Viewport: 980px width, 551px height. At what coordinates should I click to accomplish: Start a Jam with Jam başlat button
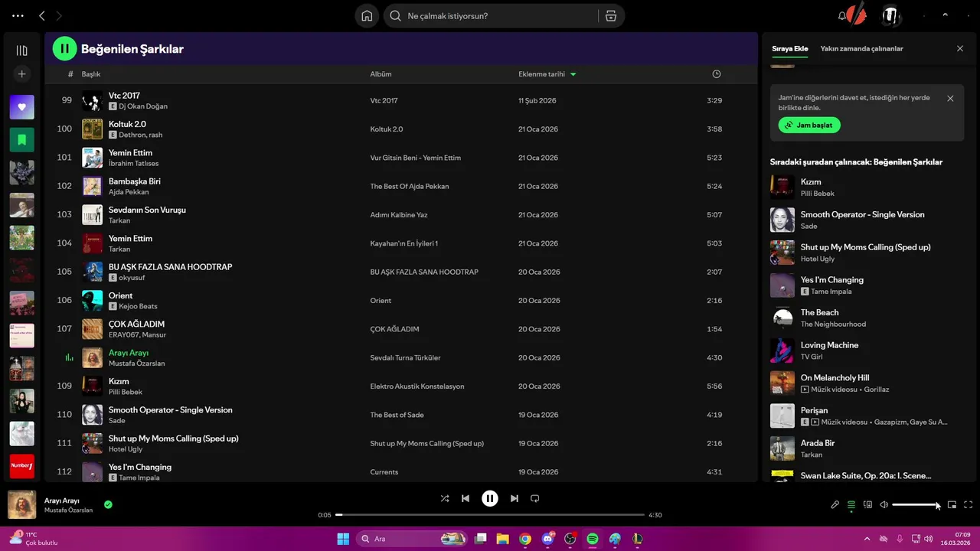809,125
